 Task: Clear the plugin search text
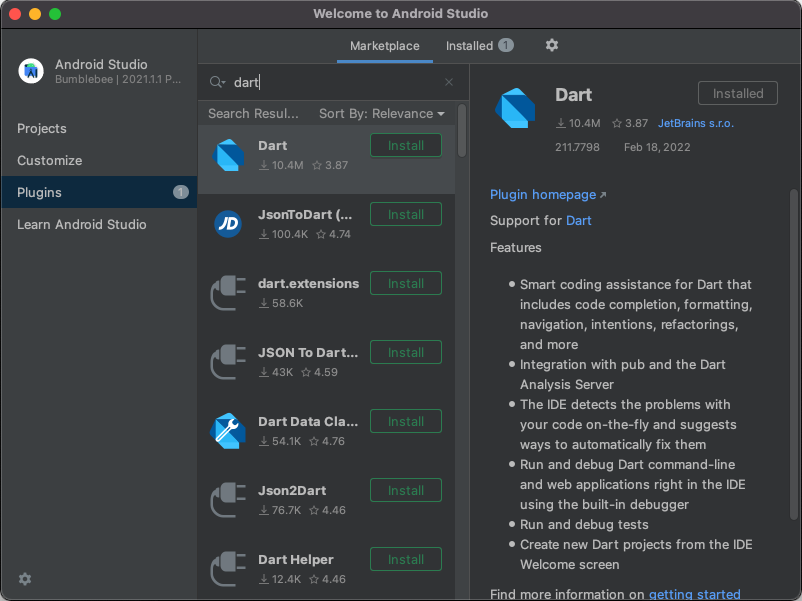click(x=449, y=82)
